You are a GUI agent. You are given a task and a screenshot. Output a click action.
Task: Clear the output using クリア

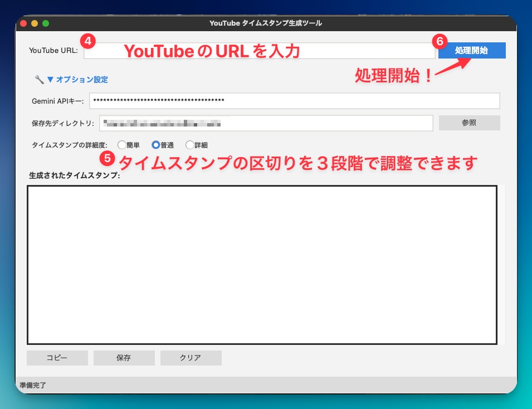[191, 358]
